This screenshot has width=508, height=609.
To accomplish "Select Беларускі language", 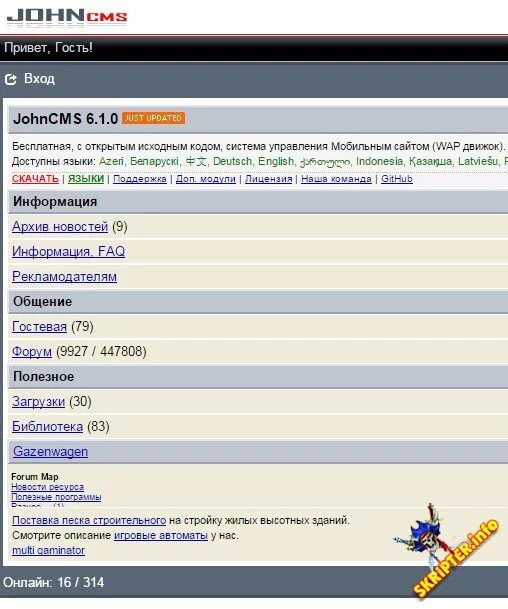I will point(154,161).
